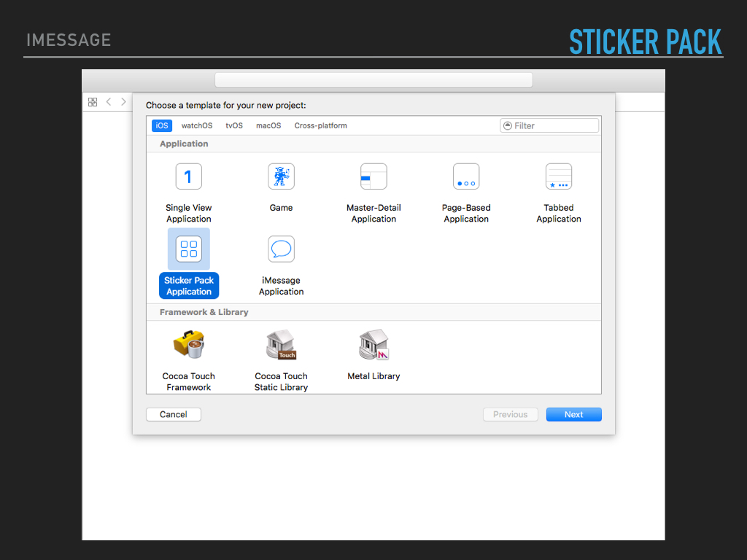Click the Cancel button

(174, 414)
